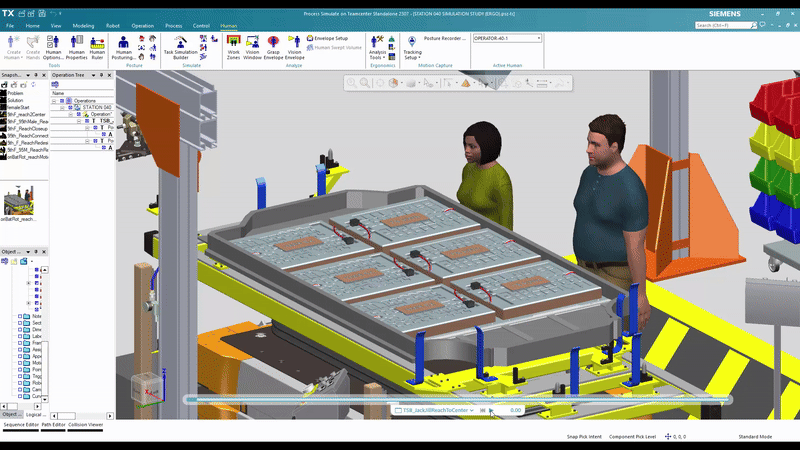The image size is (800, 450).
Task: Click Envelope Setup button
Action: [x=330, y=38]
